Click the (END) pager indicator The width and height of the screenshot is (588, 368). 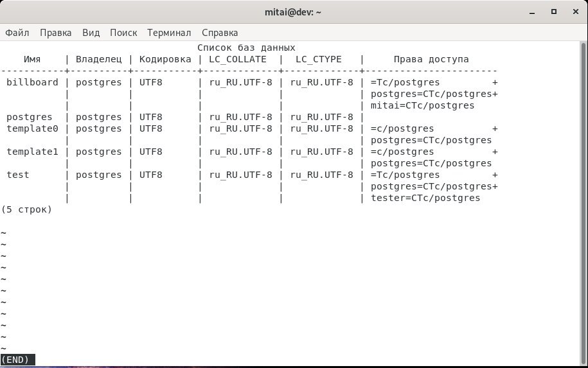pyautogui.click(x=15, y=360)
